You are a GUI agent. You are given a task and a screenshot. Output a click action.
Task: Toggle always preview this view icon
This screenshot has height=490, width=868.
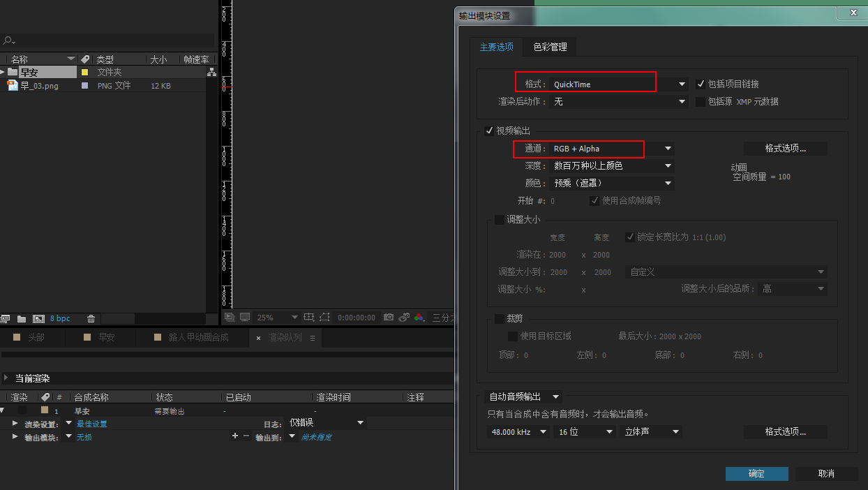229,317
